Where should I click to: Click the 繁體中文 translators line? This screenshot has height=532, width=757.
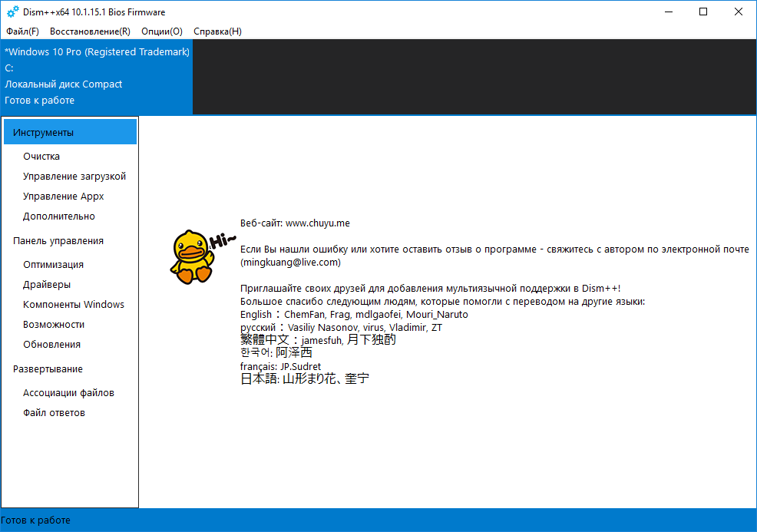(318, 340)
